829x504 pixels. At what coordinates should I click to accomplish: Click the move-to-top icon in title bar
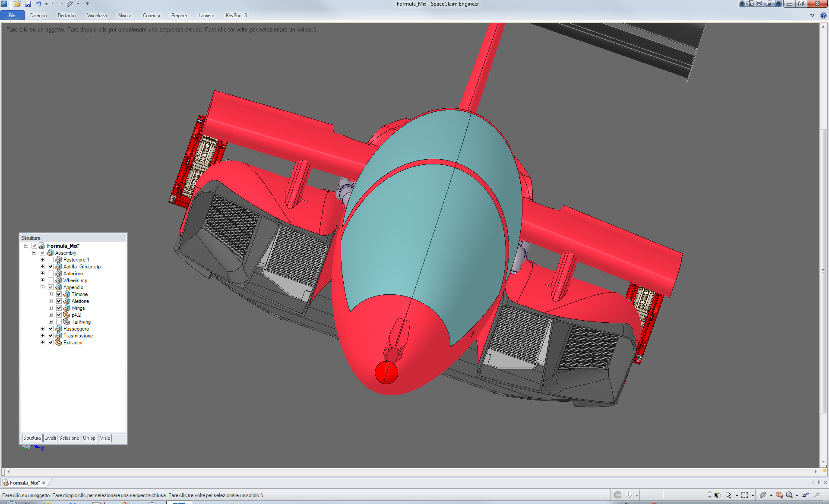coord(759,3)
